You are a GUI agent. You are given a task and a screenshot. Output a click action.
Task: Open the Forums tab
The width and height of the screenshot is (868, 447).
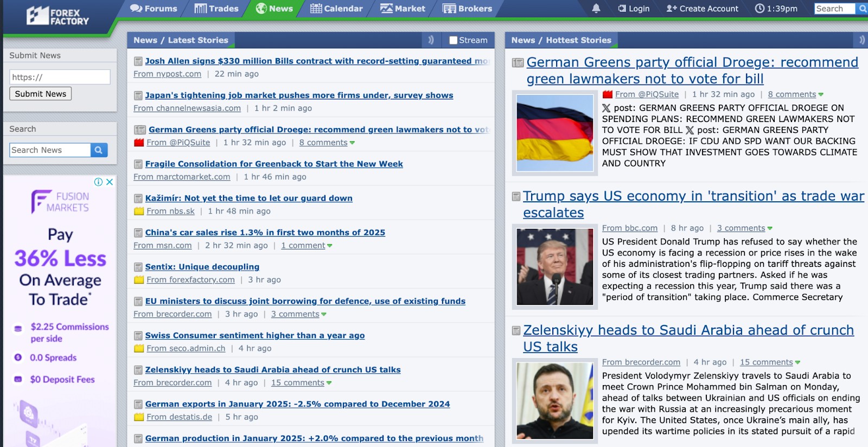(x=154, y=9)
